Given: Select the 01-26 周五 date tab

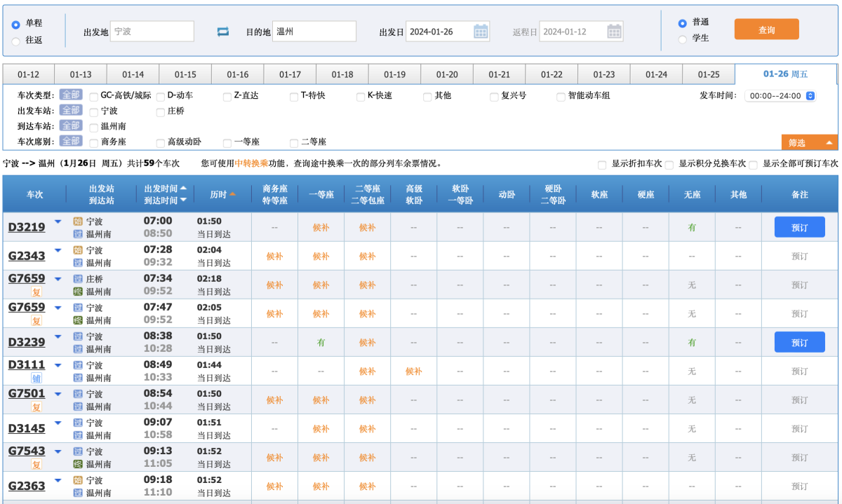Looking at the screenshot, I should point(786,74).
